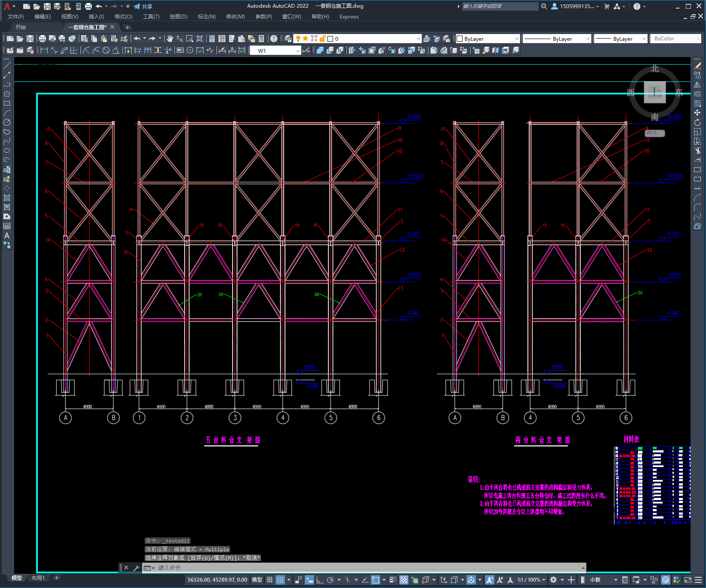Image resolution: width=706 pixels, height=588 pixels.
Task: Open the ByColor plot style dropdown
Action: 676,39
